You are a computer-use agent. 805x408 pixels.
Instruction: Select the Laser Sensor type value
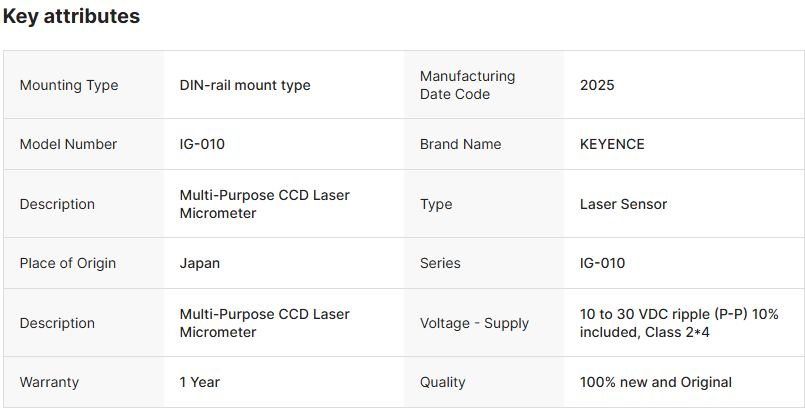tap(623, 204)
